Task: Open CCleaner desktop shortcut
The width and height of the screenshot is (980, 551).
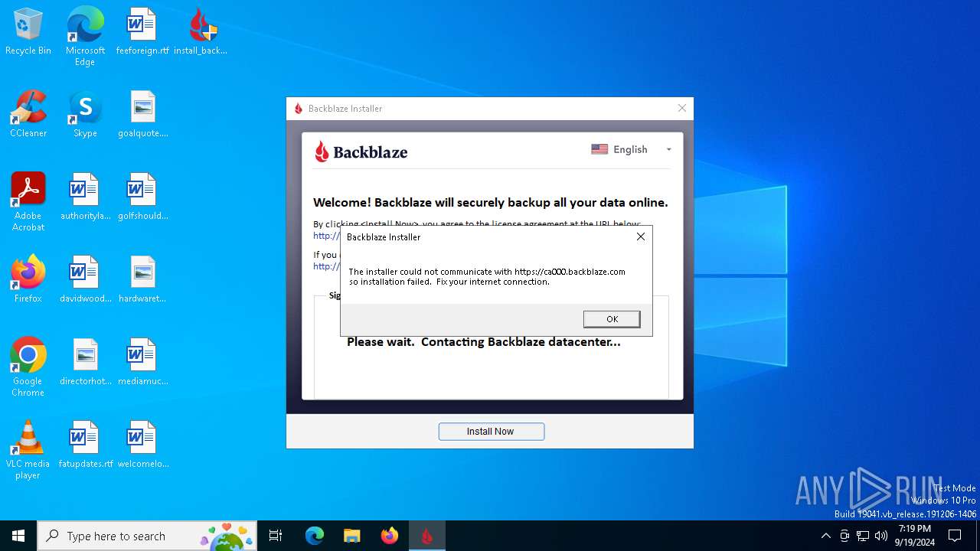Action: tap(28, 115)
